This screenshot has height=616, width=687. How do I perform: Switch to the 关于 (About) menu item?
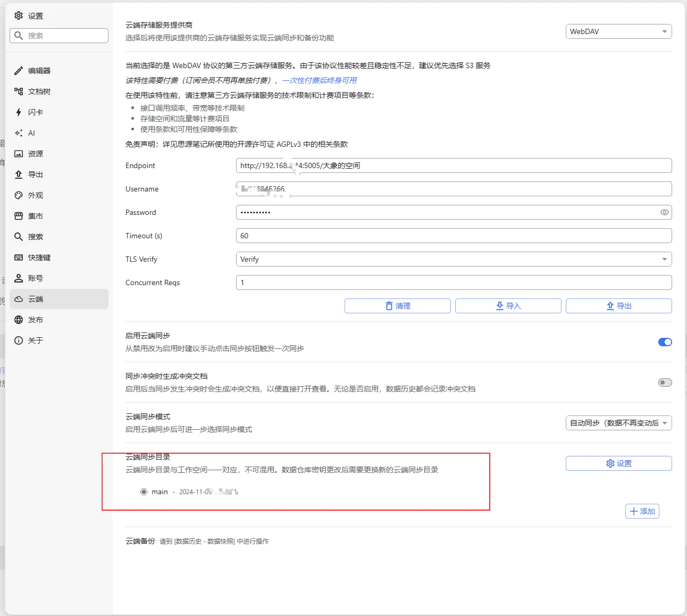click(x=35, y=340)
